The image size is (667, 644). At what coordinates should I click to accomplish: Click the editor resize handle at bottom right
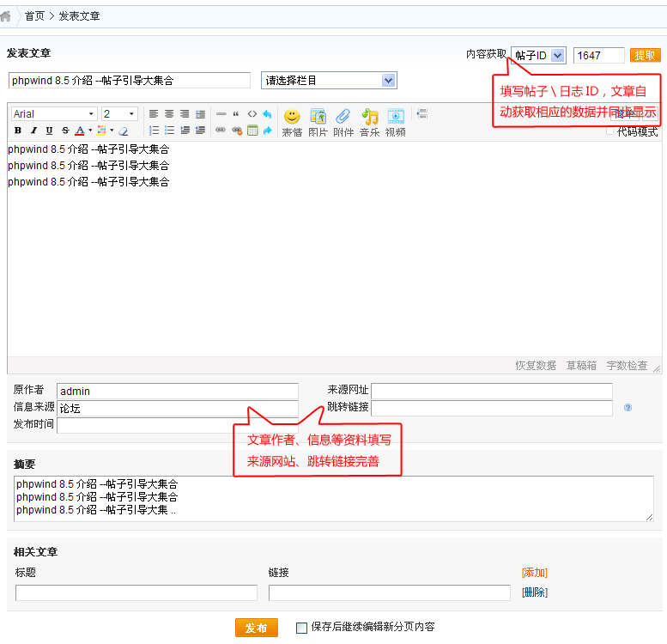tap(658, 368)
